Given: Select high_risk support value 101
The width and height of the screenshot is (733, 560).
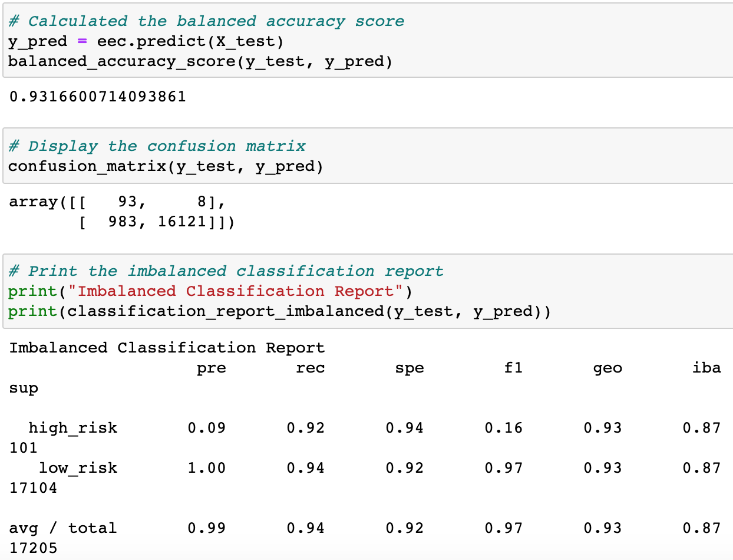Looking at the screenshot, I should [24, 449].
